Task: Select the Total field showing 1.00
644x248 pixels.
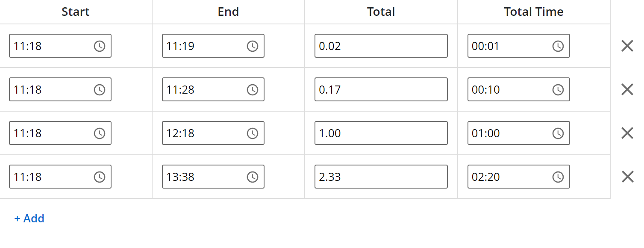Action: (381, 133)
